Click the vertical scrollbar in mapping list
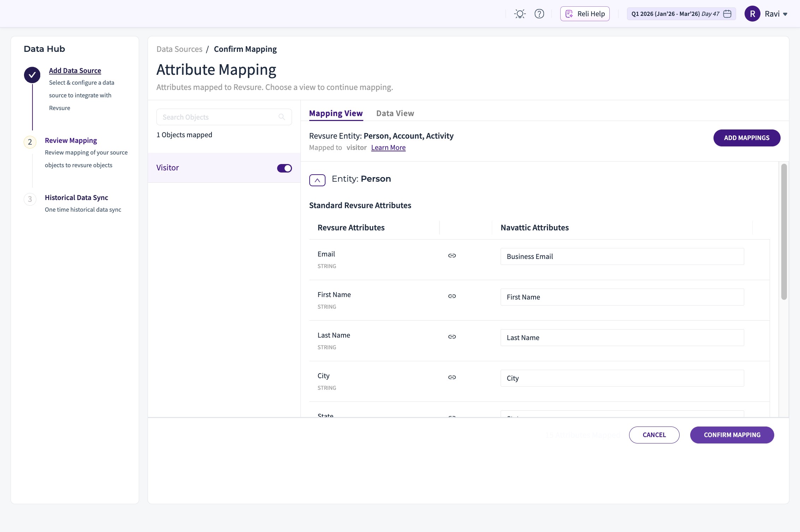800x532 pixels. point(784,231)
